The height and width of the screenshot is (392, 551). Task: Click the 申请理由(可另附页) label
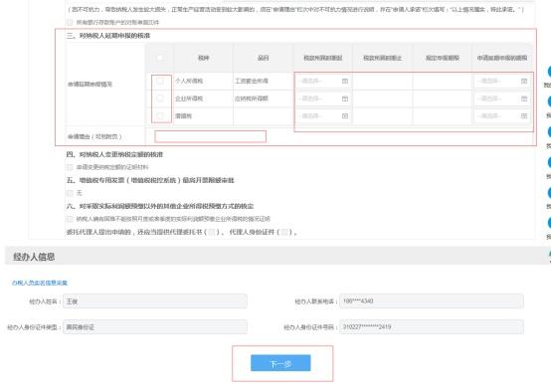[94, 136]
